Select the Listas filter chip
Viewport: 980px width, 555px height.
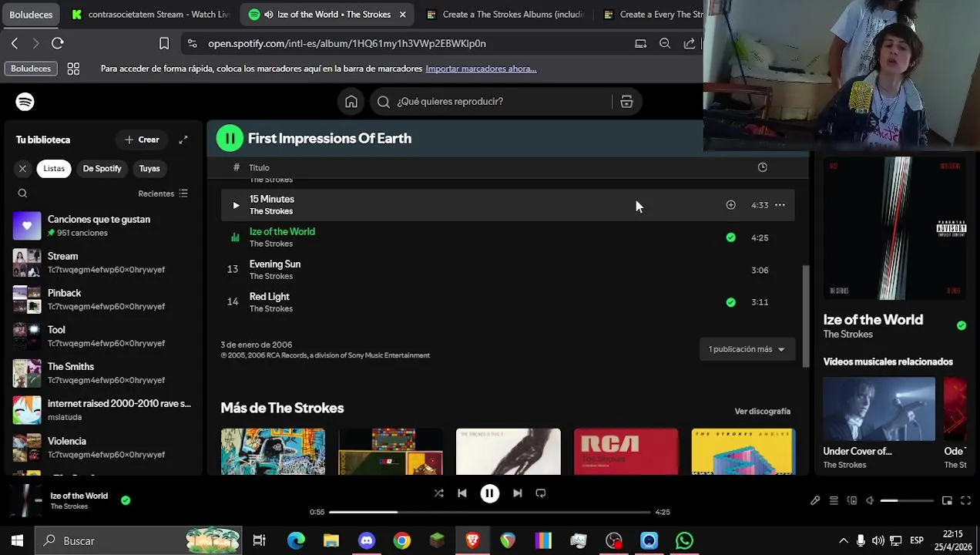[54, 169]
